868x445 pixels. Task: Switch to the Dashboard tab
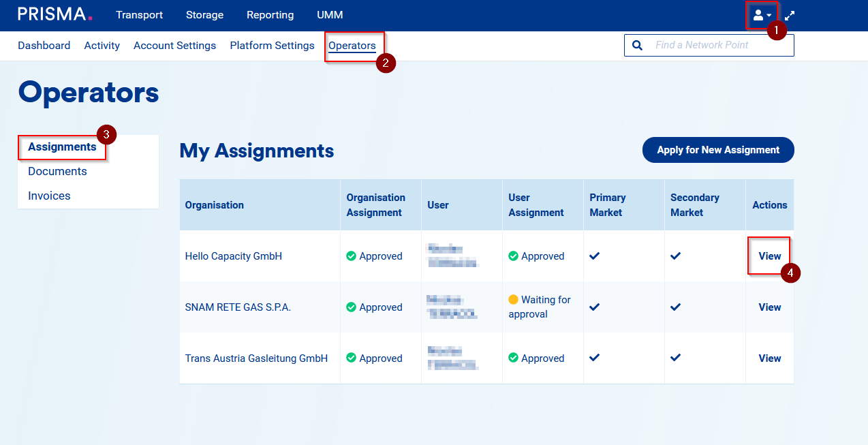44,46
